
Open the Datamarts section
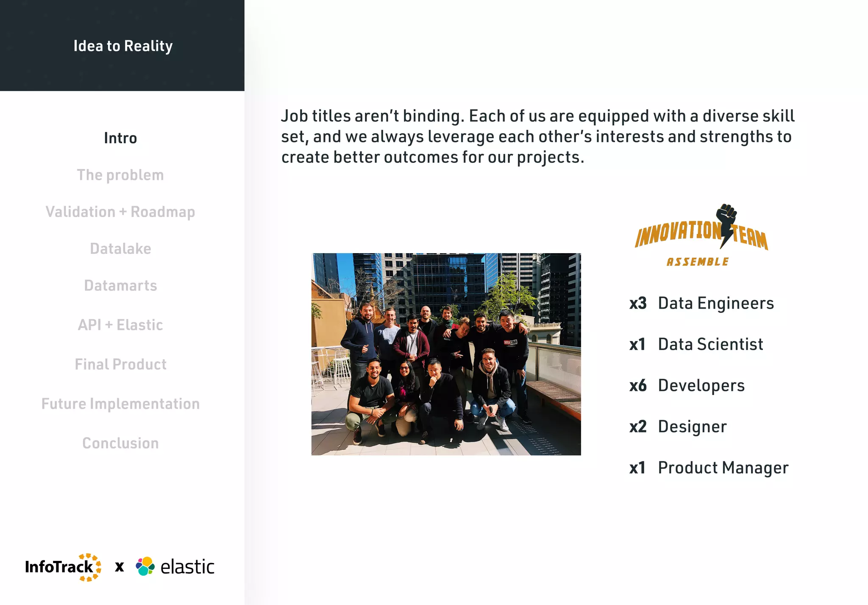tap(120, 286)
